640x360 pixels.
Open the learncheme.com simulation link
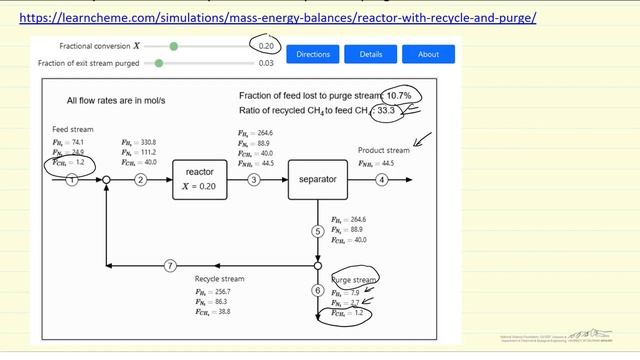[278, 18]
